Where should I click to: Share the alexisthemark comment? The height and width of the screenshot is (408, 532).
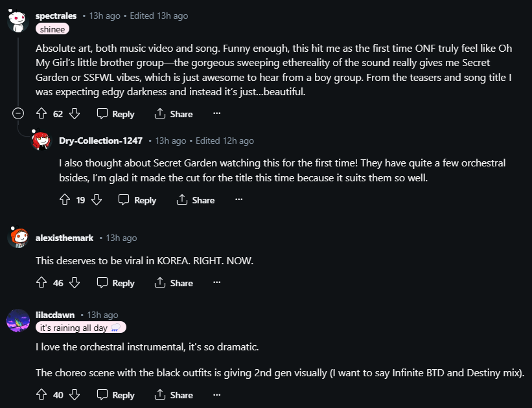(x=174, y=283)
